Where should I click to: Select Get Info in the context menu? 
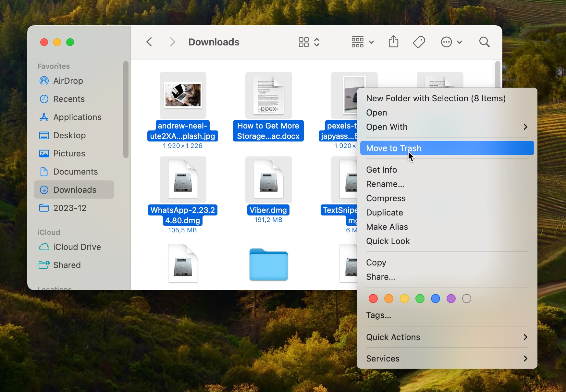click(x=381, y=169)
